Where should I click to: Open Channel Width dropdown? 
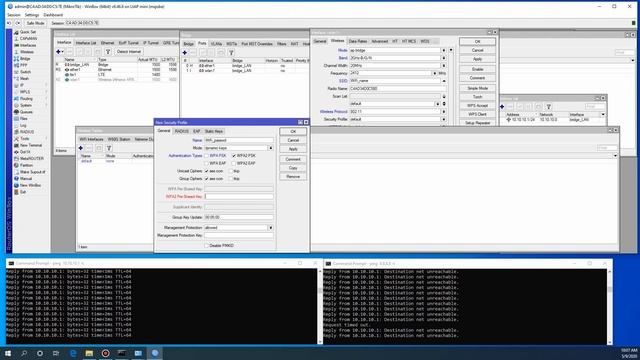(x=444, y=65)
